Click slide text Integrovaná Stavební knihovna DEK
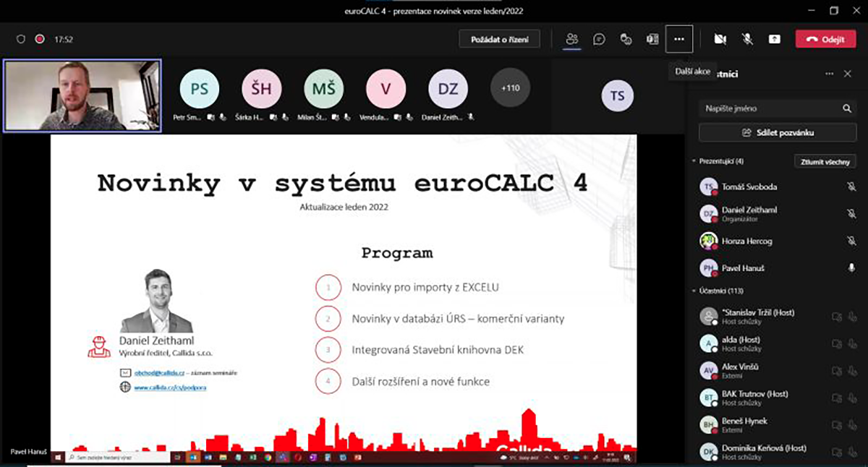This screenshot has width=868, height=467. tap(438, 350)
